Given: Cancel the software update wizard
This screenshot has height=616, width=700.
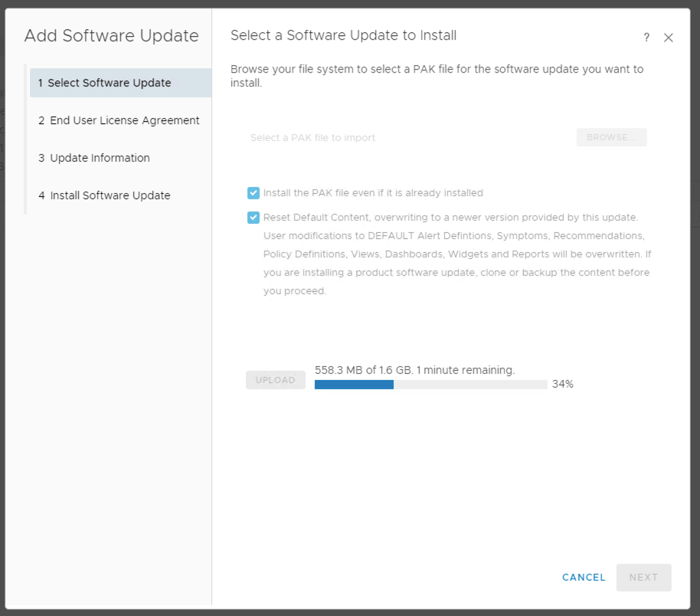Looking at the screenshot, I should pos(584,577).
